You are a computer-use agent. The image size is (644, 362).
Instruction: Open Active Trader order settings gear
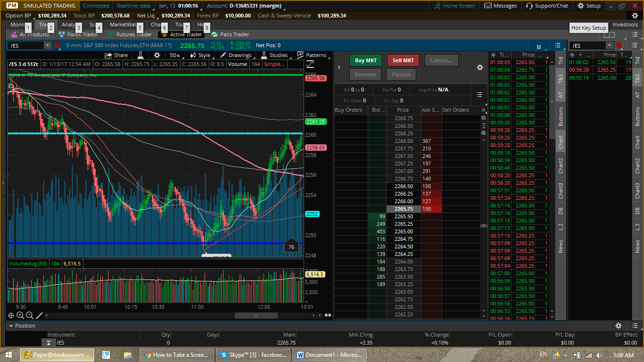click(480, 67)
